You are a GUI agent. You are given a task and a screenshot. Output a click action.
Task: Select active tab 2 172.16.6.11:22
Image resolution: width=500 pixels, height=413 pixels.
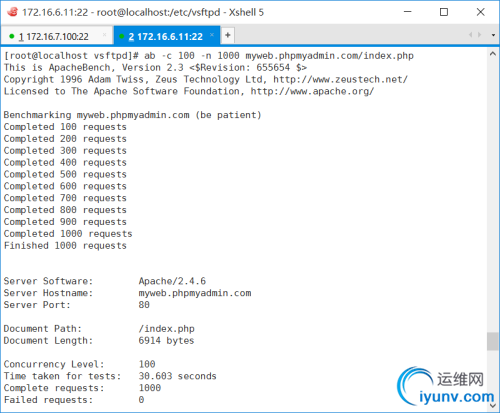pyautogui.click(x=166, y=36)
